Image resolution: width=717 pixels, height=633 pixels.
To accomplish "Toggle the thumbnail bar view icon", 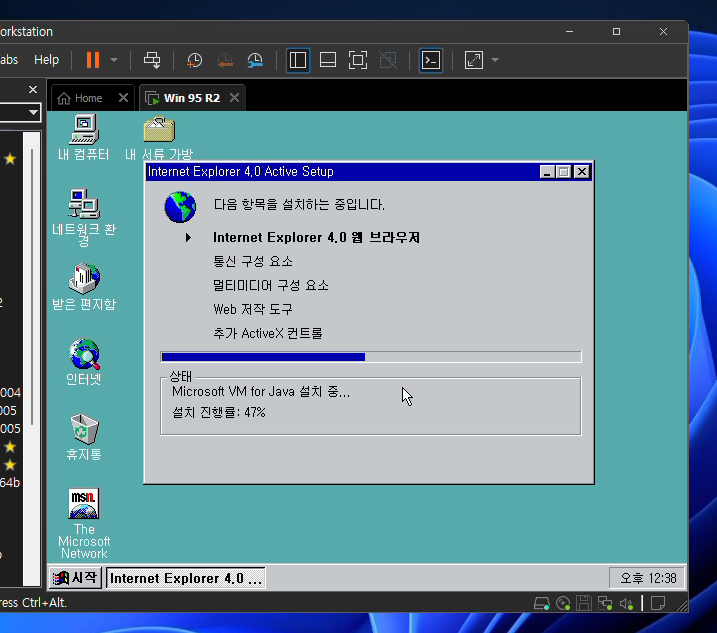I will [328, 60].
